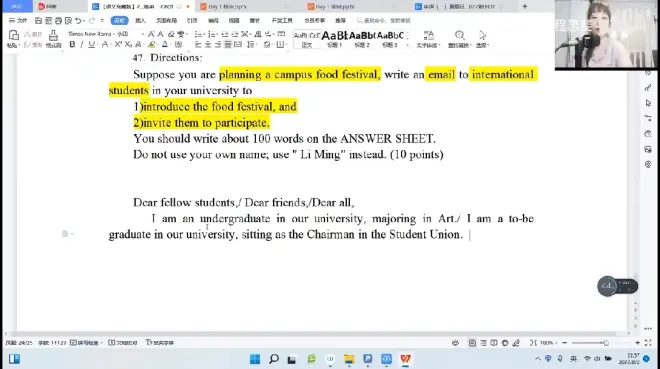Click the cursor icon in right sidebar
The height and width of the screenshot is (369, 660).
(648, 103)
